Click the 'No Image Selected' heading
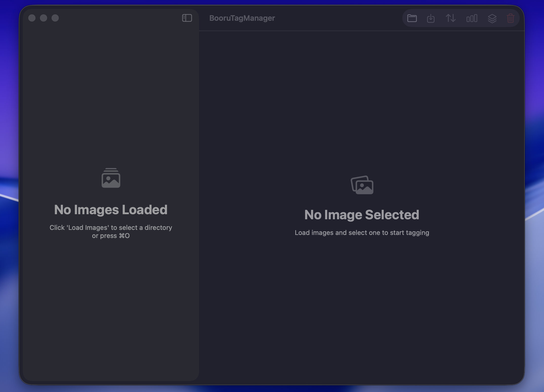 coord(362,215)
